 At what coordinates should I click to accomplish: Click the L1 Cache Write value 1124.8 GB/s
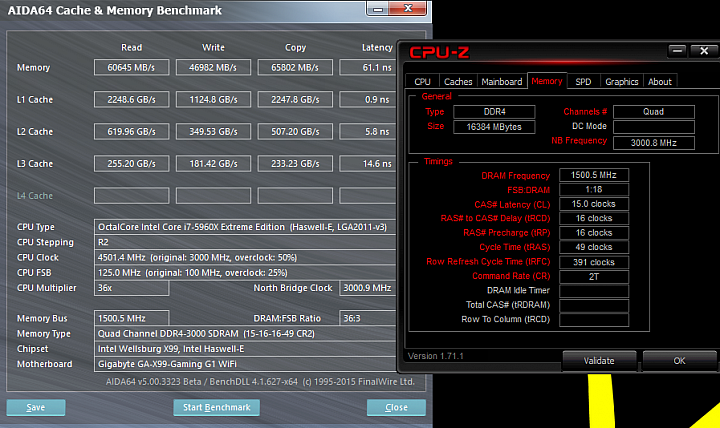tap(213, 100)
